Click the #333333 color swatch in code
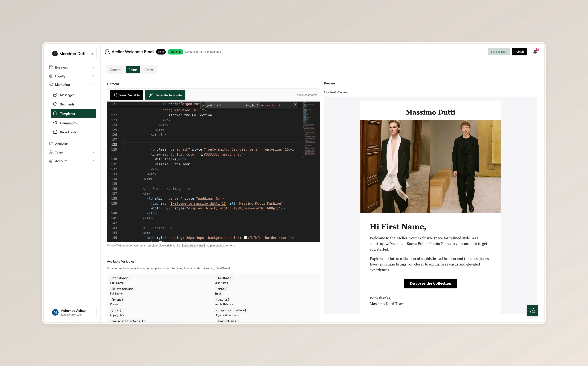This screenshot has width=588, height=366. (x=202, y=154)
